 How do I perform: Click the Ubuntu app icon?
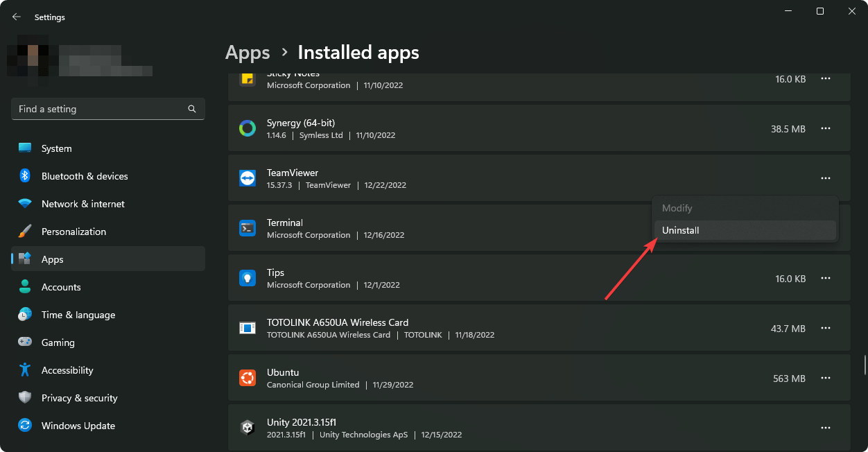(x=248, y=378)
